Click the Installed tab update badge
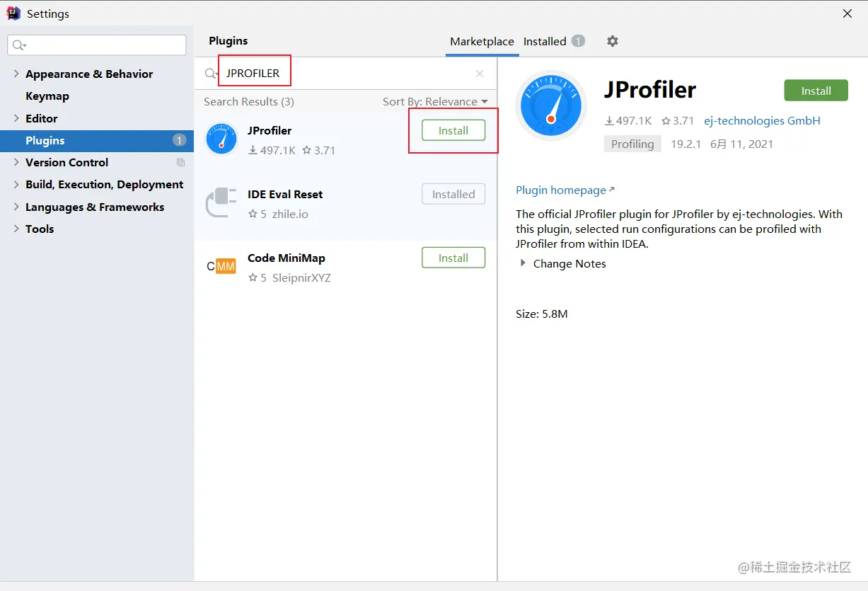 (578, 41)
